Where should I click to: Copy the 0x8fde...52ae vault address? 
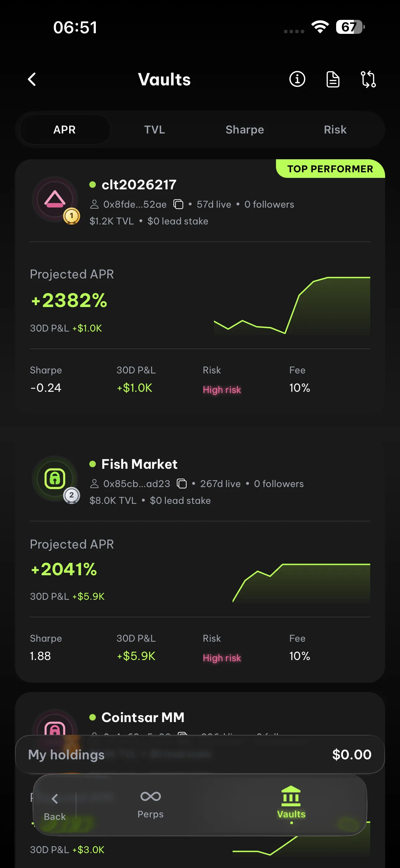point(178,204)
